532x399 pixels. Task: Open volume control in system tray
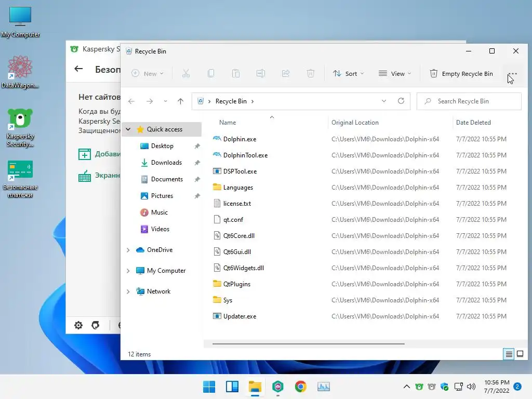coord(471,387)
